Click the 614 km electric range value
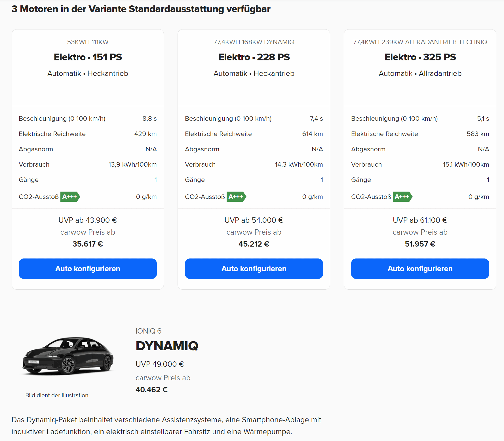 312,134
